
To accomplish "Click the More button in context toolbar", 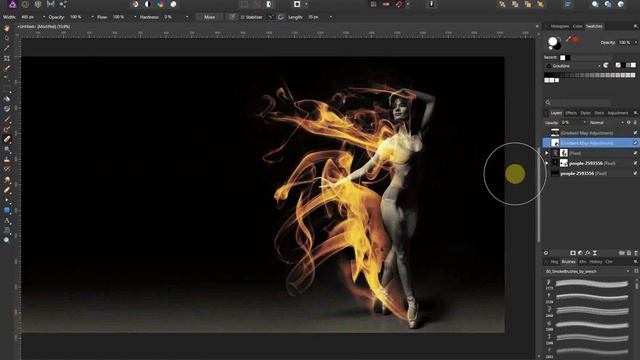I will pyautogui.click(x=209, y=17).
